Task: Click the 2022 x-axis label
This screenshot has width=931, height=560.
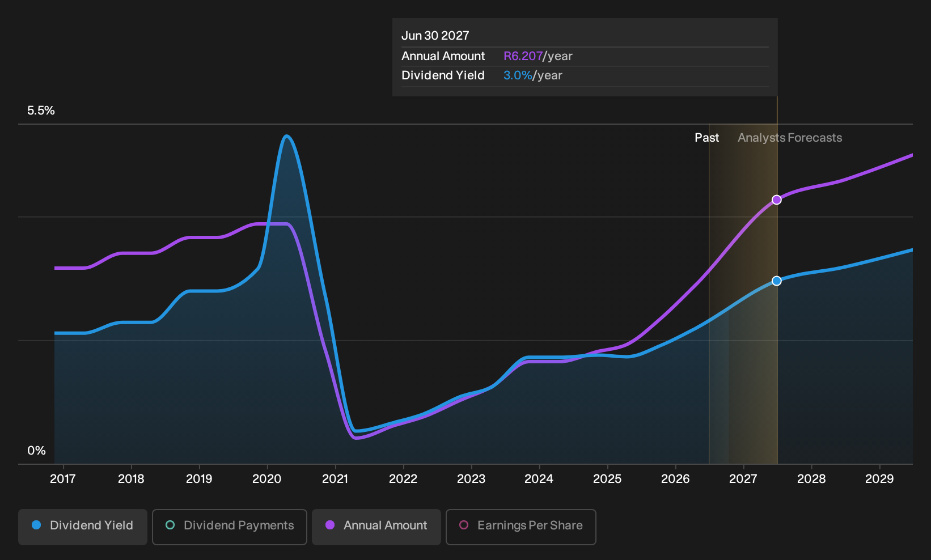Action: click(x=403, y=479)
